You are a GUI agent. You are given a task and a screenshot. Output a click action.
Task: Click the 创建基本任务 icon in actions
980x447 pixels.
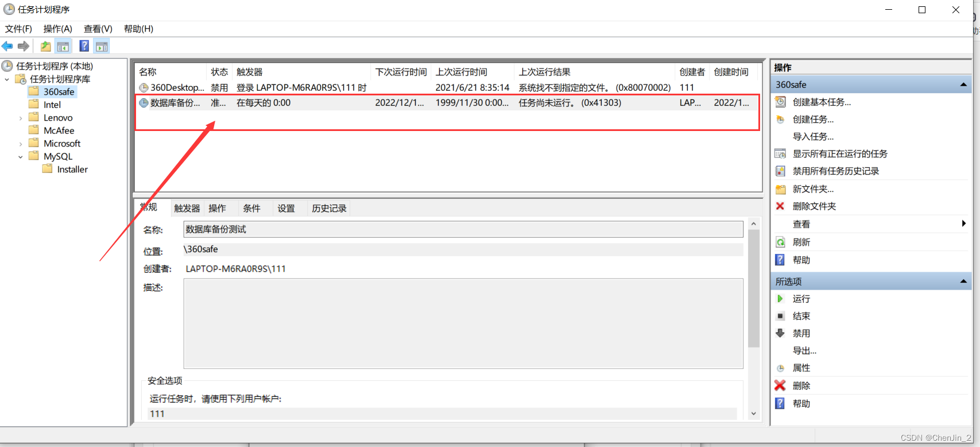[780, 102]
